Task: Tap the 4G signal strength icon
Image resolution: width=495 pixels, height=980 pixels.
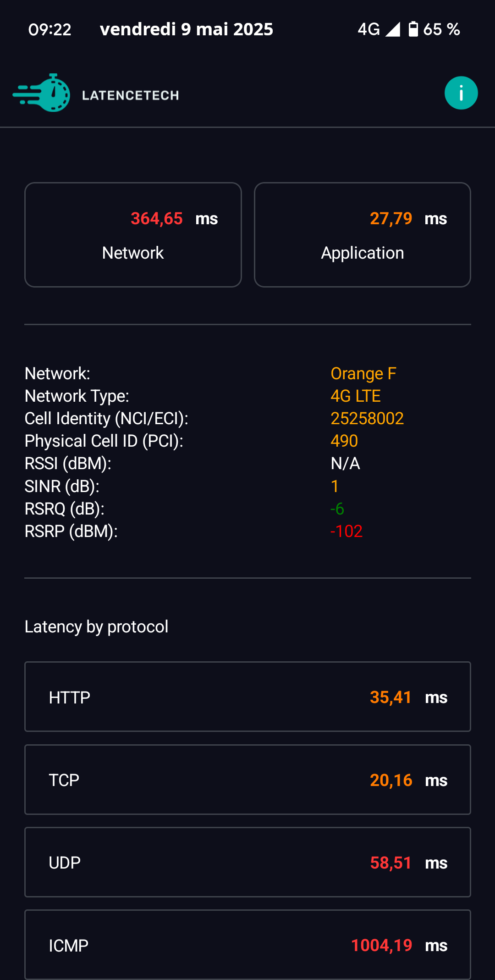Action: point(393,29)
